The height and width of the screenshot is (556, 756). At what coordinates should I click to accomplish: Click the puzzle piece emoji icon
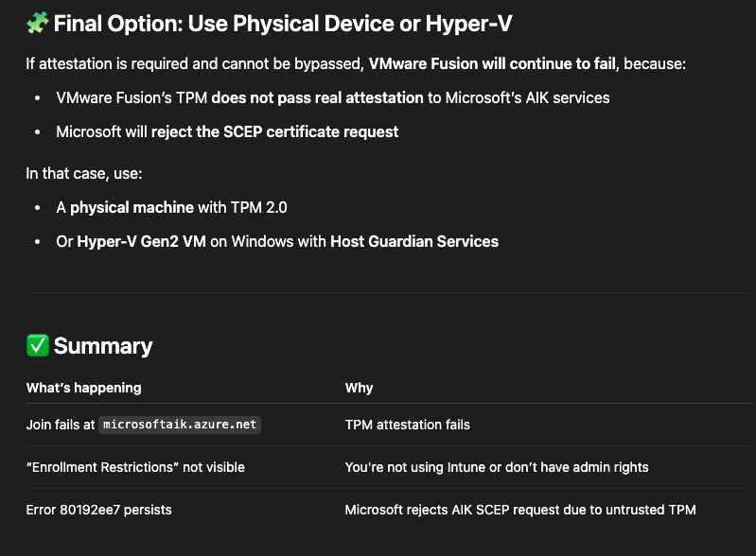pos(38,23)
